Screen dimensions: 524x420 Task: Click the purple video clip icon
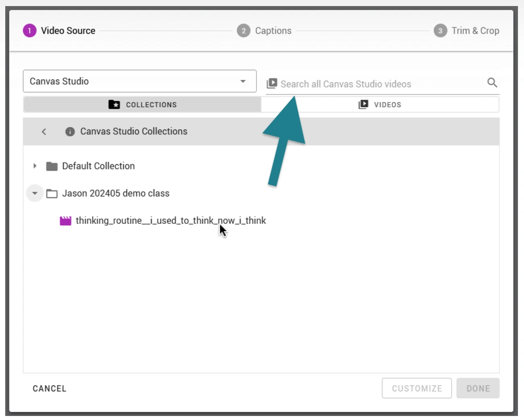(x=65, y=221)
